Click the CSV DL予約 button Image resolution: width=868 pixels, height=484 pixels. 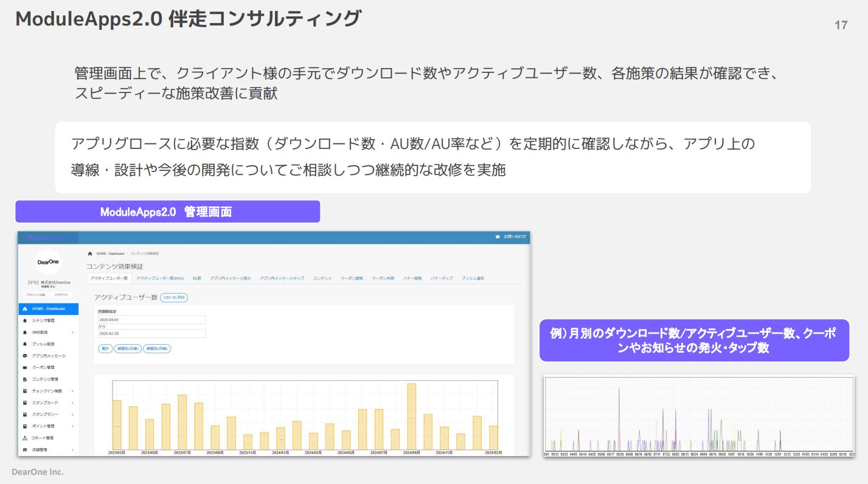175,298
